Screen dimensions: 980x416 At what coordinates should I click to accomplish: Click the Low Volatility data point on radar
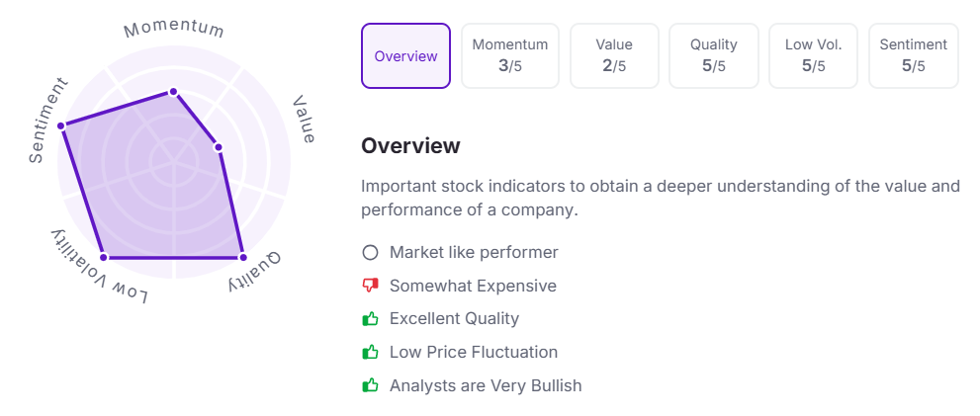coord(104,257)
